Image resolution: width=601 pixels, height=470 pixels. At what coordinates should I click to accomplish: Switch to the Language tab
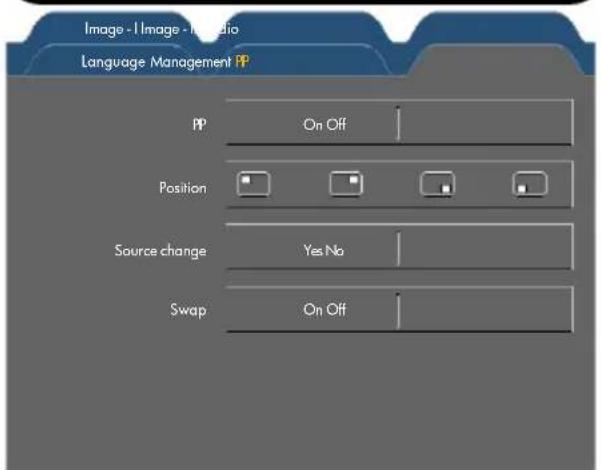[113, 62]
